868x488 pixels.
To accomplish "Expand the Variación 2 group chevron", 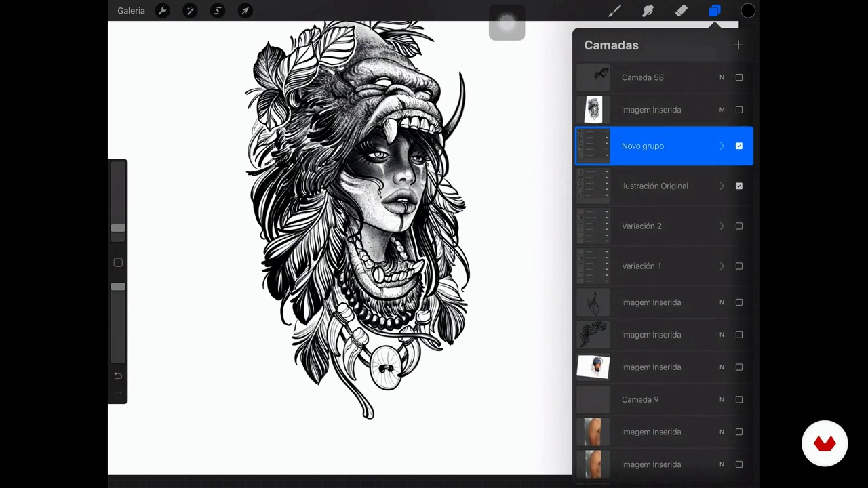I will 722,226.
